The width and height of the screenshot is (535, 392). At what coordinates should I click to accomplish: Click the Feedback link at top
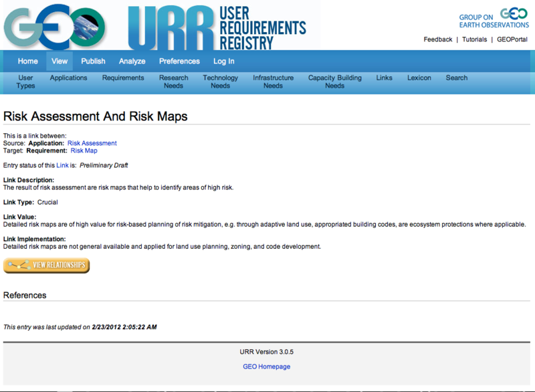click(x=438, y=39)
